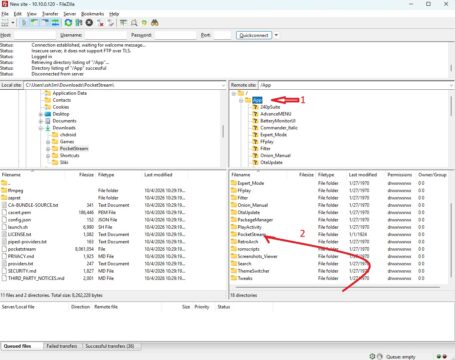This screenshot has width=455, height=360.
Task: Select the pocketstream file in local list
Action: point(22,249)
